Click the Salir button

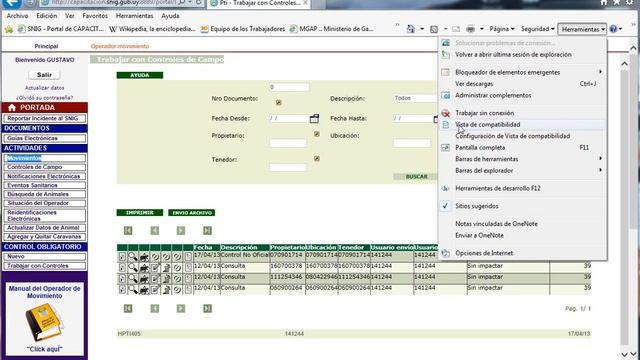pos(44,75)
